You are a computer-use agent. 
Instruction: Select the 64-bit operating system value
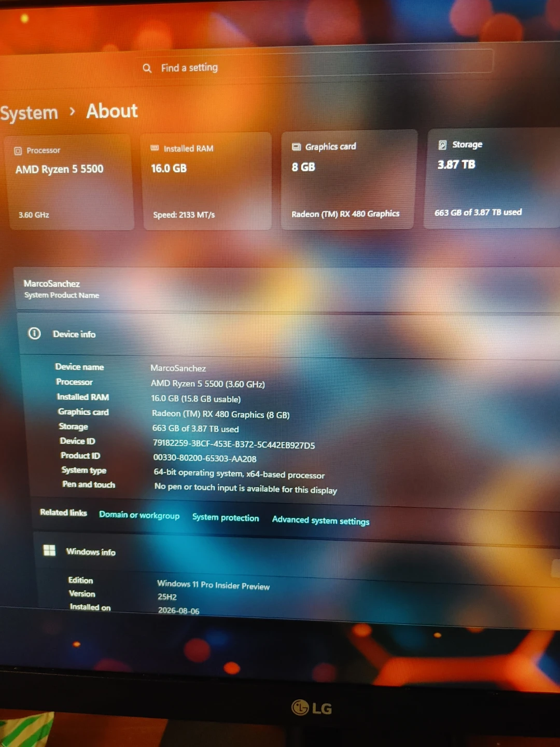coord(239,474)
